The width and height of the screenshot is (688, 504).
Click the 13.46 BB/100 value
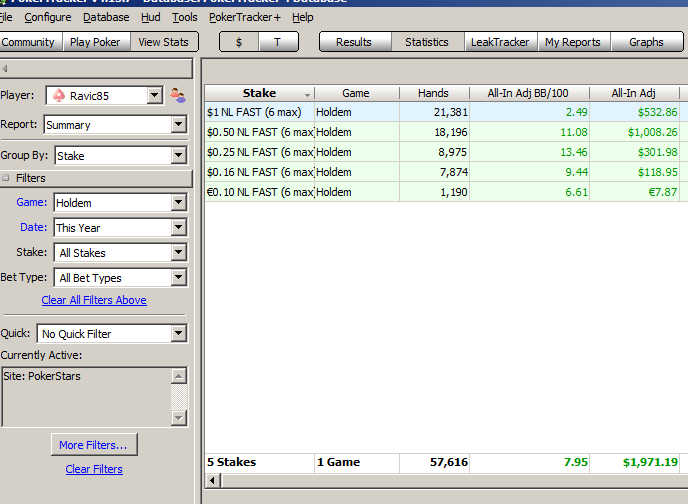573,152
